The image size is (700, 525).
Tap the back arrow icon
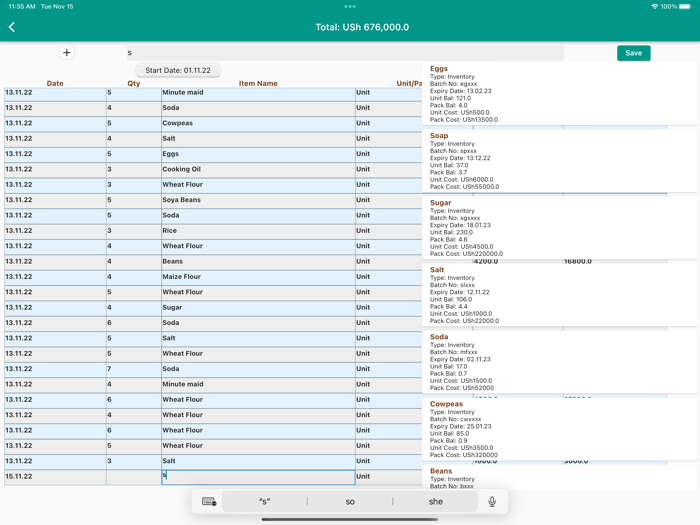(12, 27)
